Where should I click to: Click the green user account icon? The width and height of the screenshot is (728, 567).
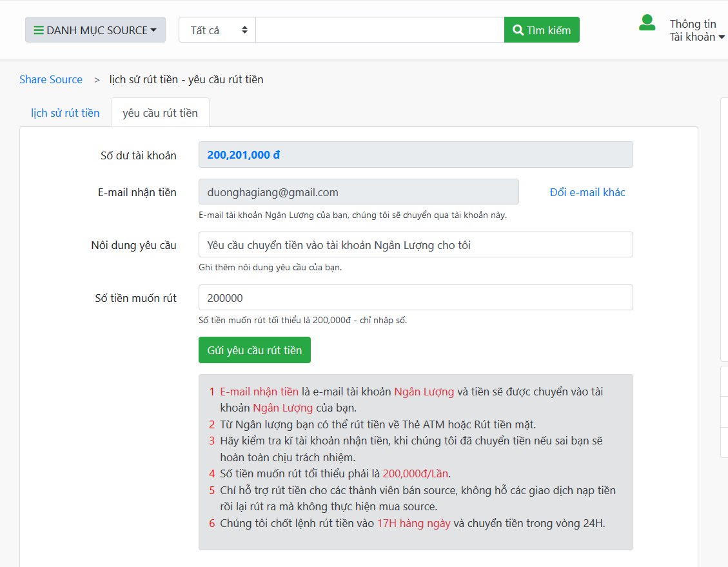coord(647,23)
